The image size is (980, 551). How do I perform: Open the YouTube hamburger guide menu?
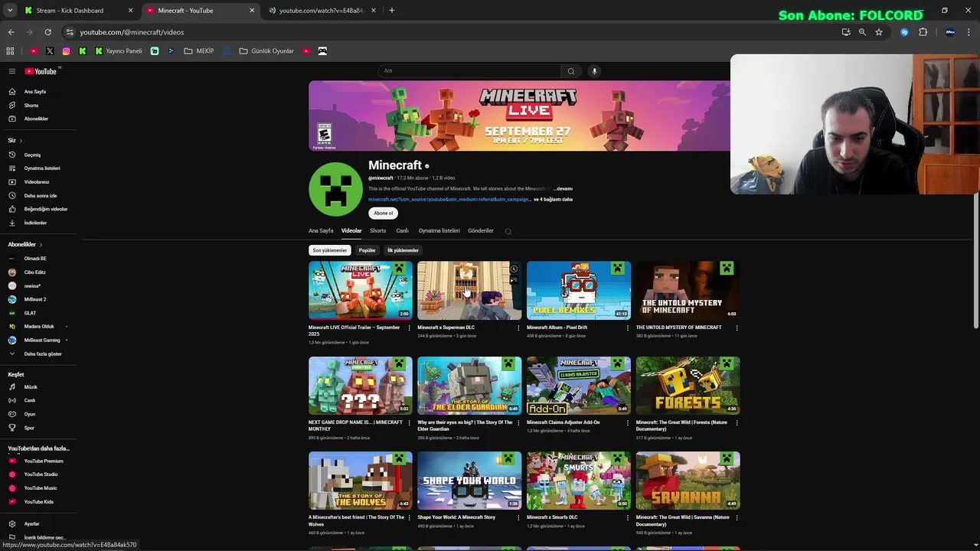(12, 71)
